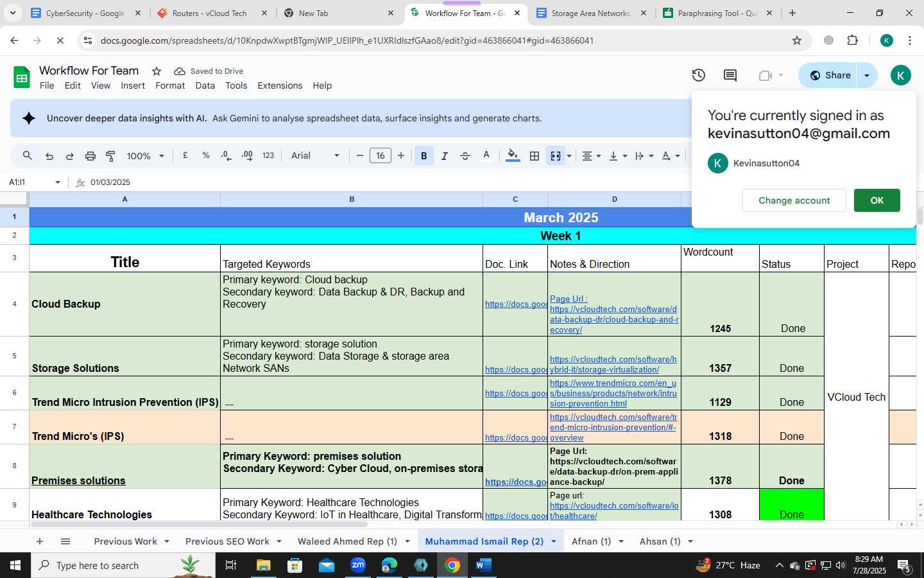This screenshot has height=578, width=924.
Task: Click the Undo icon in toolbar
Action: (49, 155)
